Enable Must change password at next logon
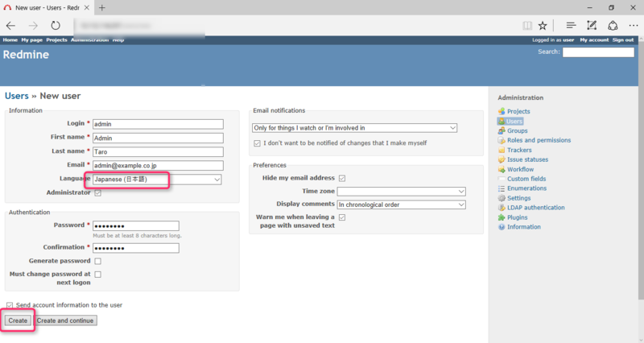Image resolution: width=644 pixels, height=343 pixels. click(x=97, y=274)
